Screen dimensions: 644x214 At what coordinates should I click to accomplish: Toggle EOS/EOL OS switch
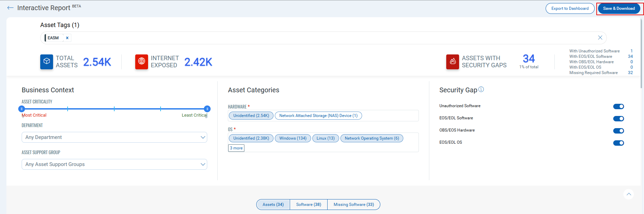coord(619,143)
